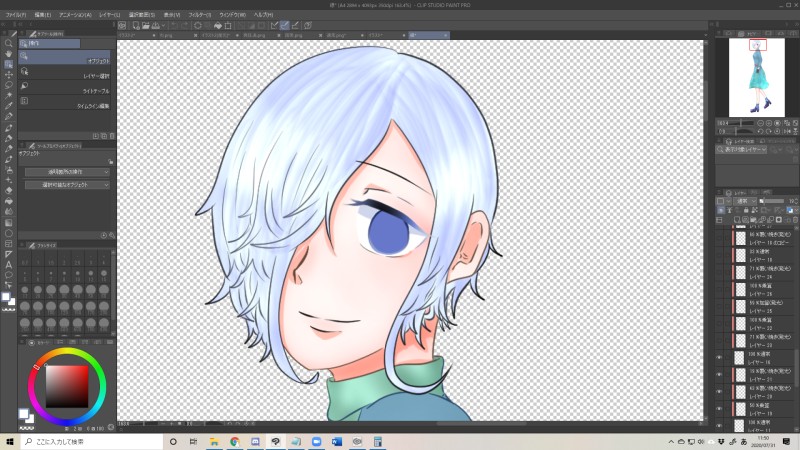Click the Undo arrow icon
Screen dimensions: 800x450
[x=174, y=25]
